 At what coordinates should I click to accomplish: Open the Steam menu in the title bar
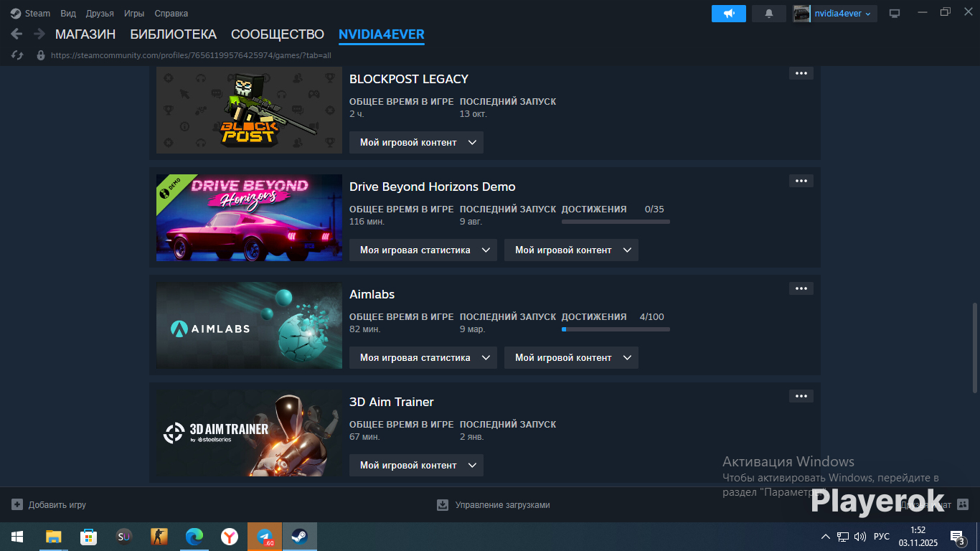point(30,14)
